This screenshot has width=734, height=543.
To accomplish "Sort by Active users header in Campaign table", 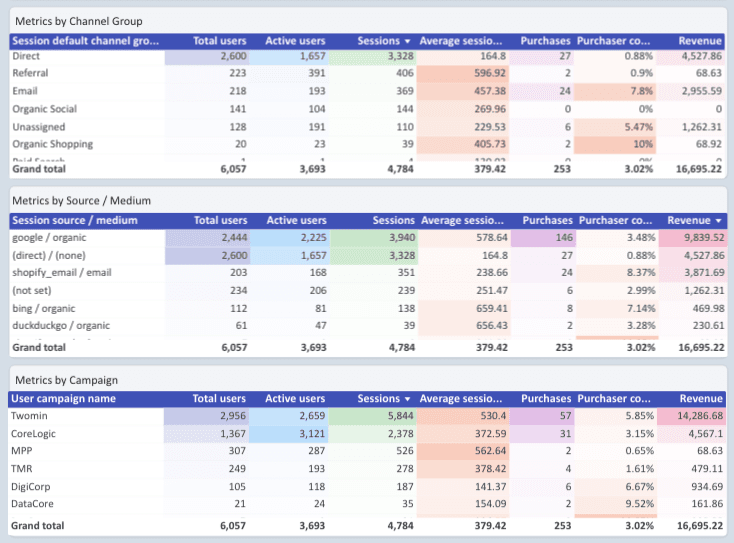I will pyautogui.click(x=295, y=398).
